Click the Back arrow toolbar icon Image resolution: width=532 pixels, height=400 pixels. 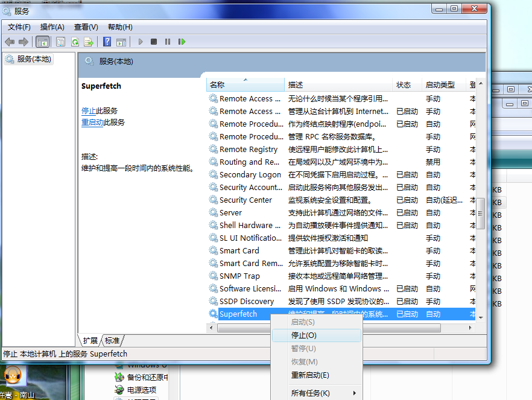[x=10, y=42]
